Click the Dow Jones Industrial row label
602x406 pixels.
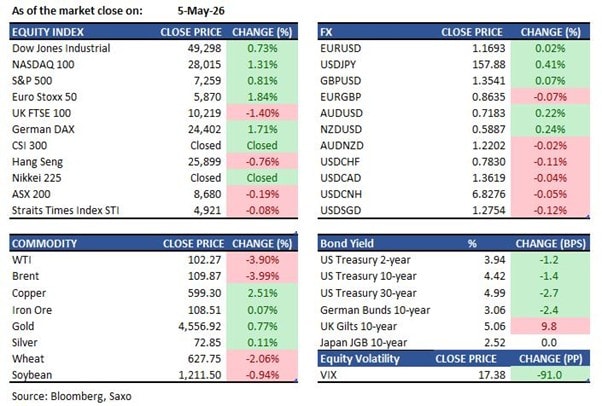61,48
